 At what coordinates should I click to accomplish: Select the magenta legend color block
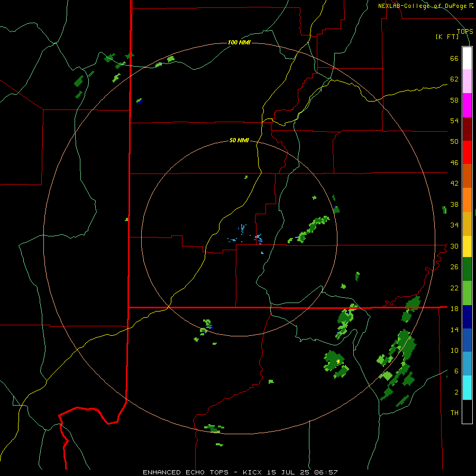click(x=467, y=105)
